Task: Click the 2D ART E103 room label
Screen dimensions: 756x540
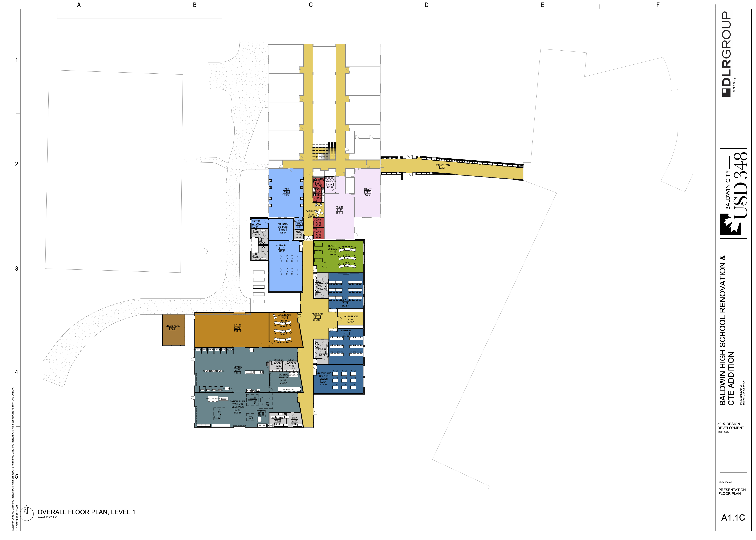Action: tap(368, 192)
